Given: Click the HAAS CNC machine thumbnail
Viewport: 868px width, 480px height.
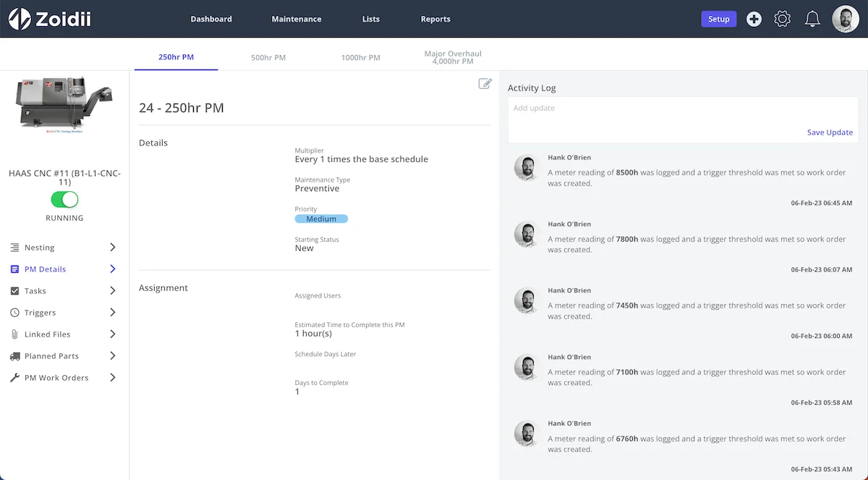Looking at the screenshot, I should click(64, 106).
